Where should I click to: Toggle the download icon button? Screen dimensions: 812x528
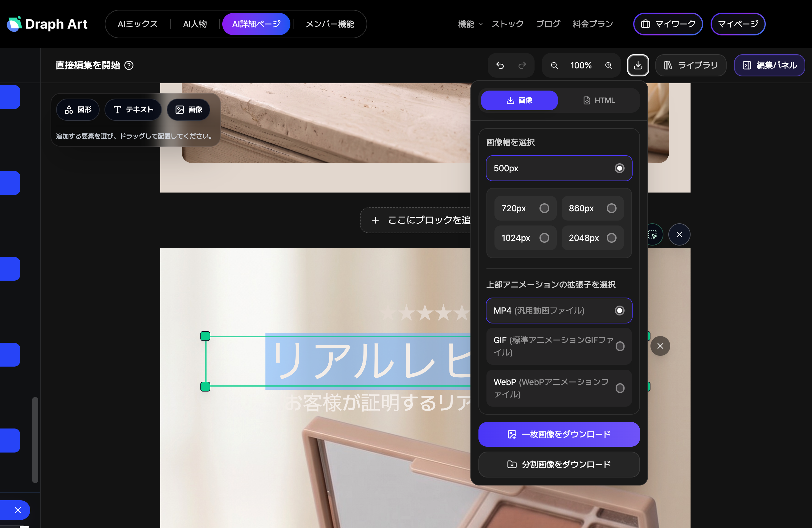638,65
